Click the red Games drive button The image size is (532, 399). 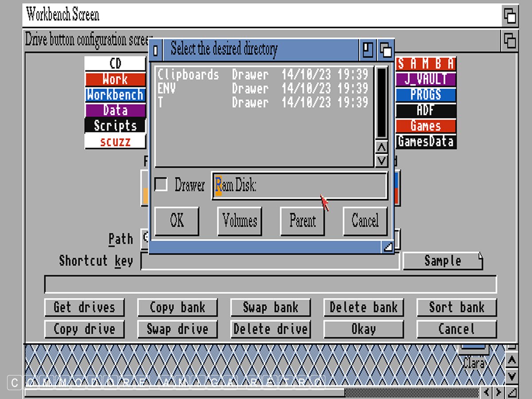coord(426,126)
